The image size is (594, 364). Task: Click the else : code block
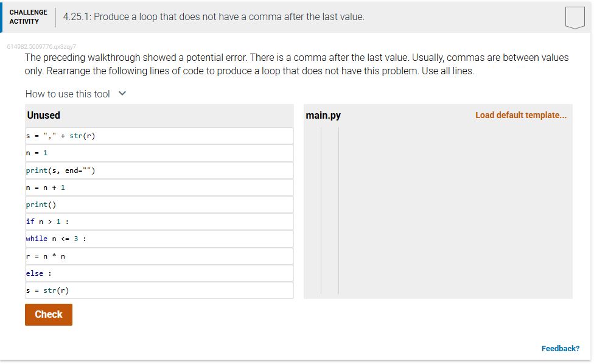(158, 273)
